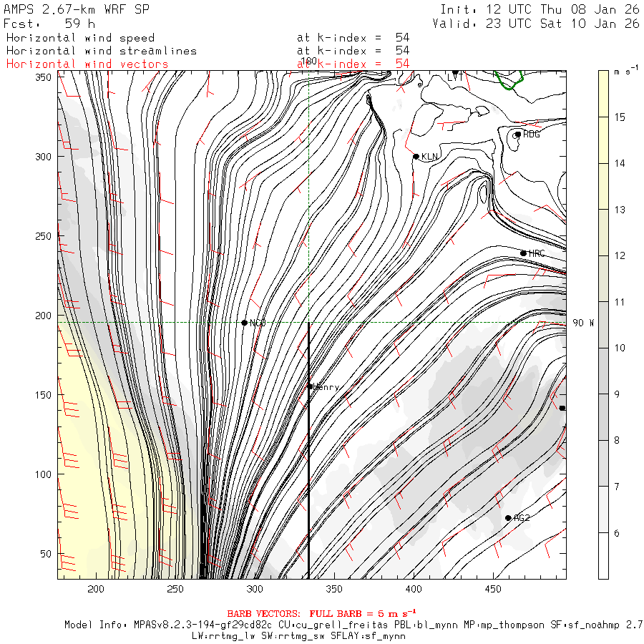Click the LVT station dot
Viewport: 644px width, 644px height.
tap(455, 72)
